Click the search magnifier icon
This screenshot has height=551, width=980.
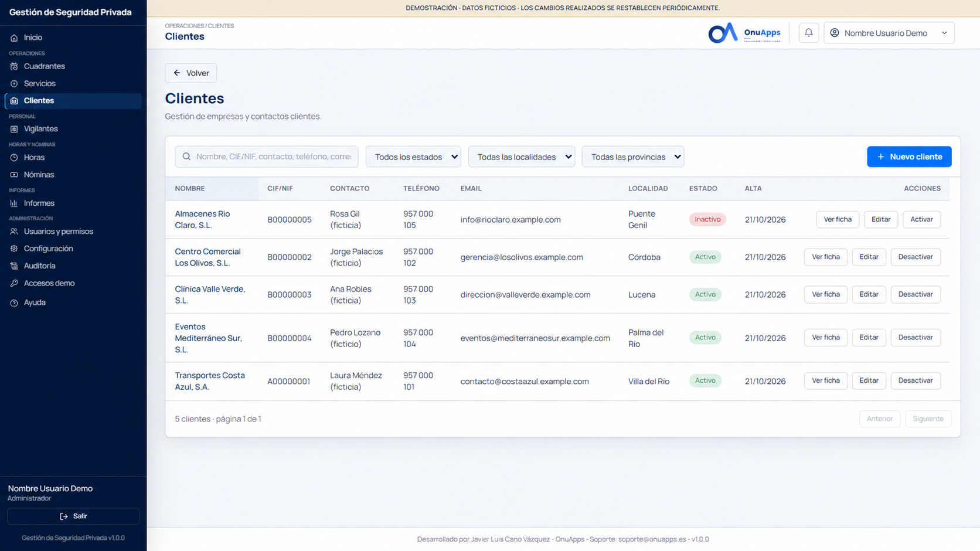(186, 157)
